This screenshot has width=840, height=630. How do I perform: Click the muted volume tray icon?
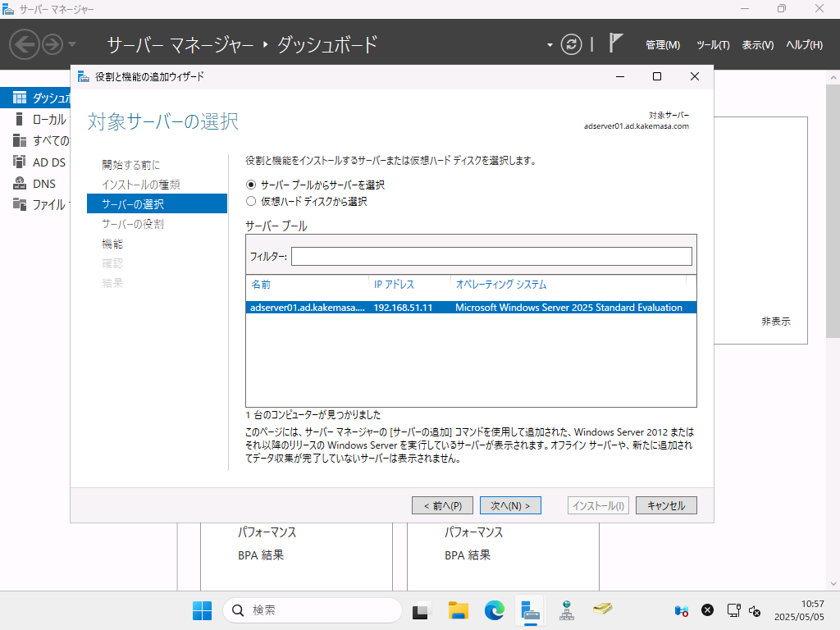[x=755, y=610]
